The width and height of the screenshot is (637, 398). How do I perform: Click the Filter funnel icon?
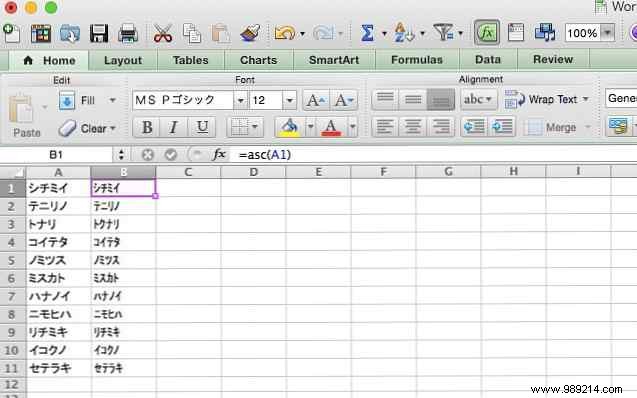click(444, 32)
